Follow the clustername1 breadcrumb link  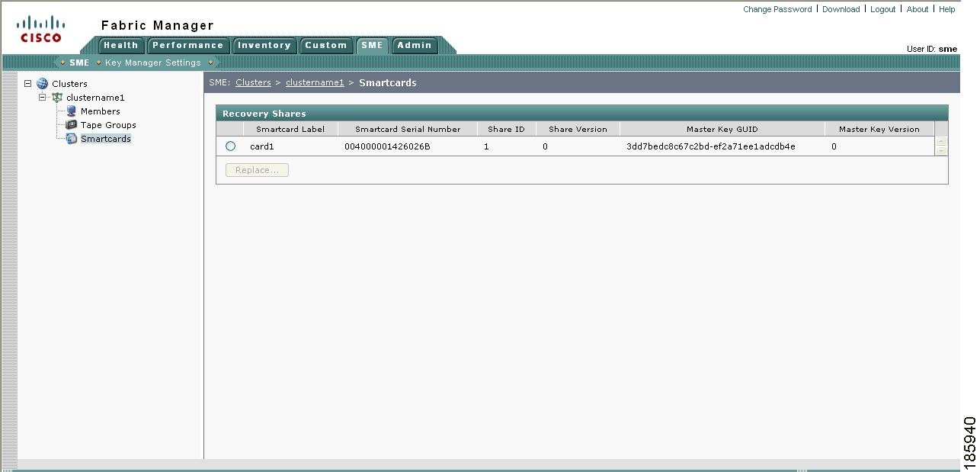(x=315, y=83)
